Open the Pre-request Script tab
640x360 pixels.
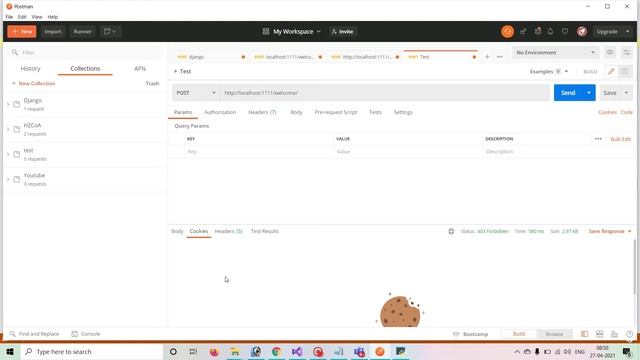pos(336,112)
